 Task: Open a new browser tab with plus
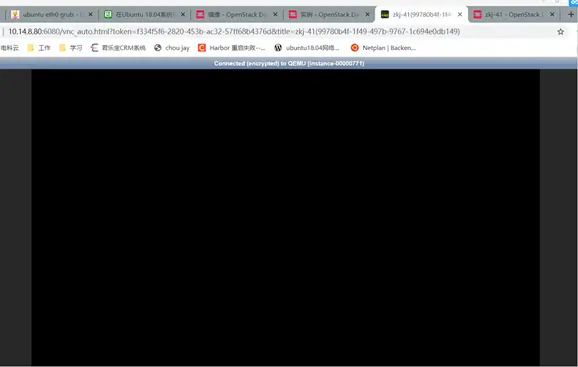[x=571, y=14]
